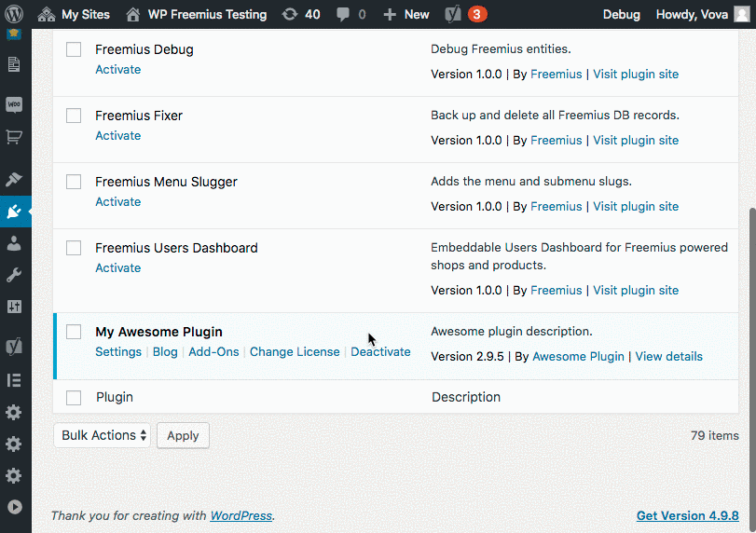Open WooCommerce from the sidebar

pos(14,105)
